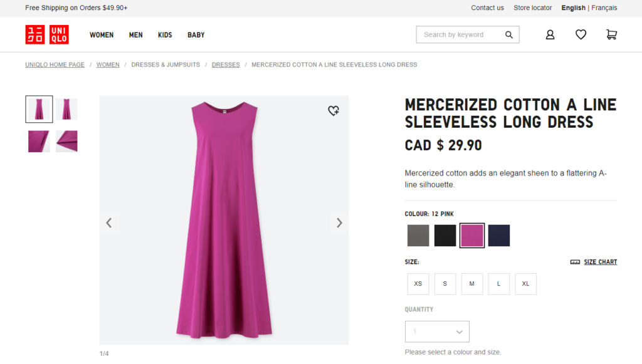Image resolution: width=642 pixels, height=364 pixels.
Task: Open the quantity dropdown
Action: coord(437,331)
